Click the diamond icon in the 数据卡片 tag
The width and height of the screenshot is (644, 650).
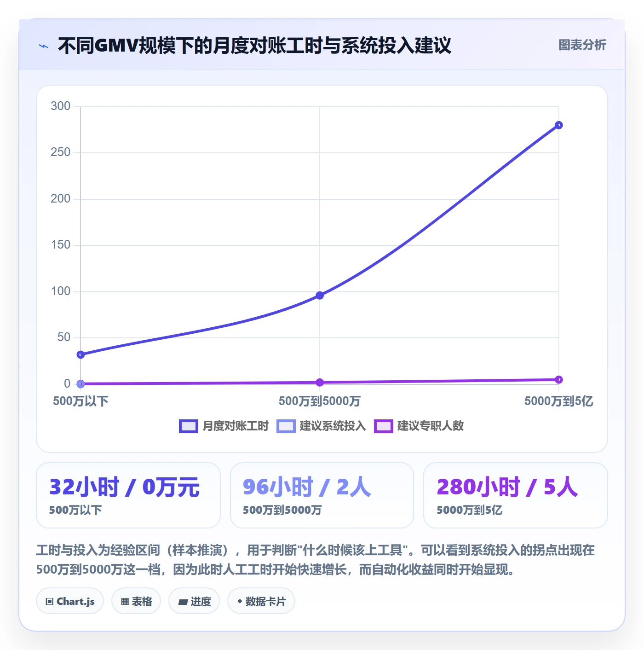pos(240,601)
